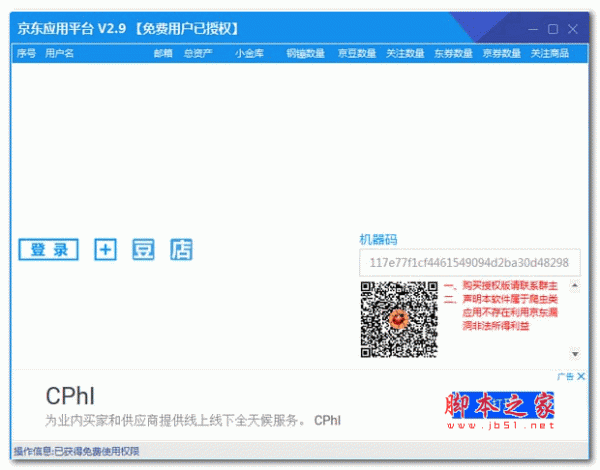Select the 钢镚数量 column header
The image size is (600, 470).
(x=305, y=53)
